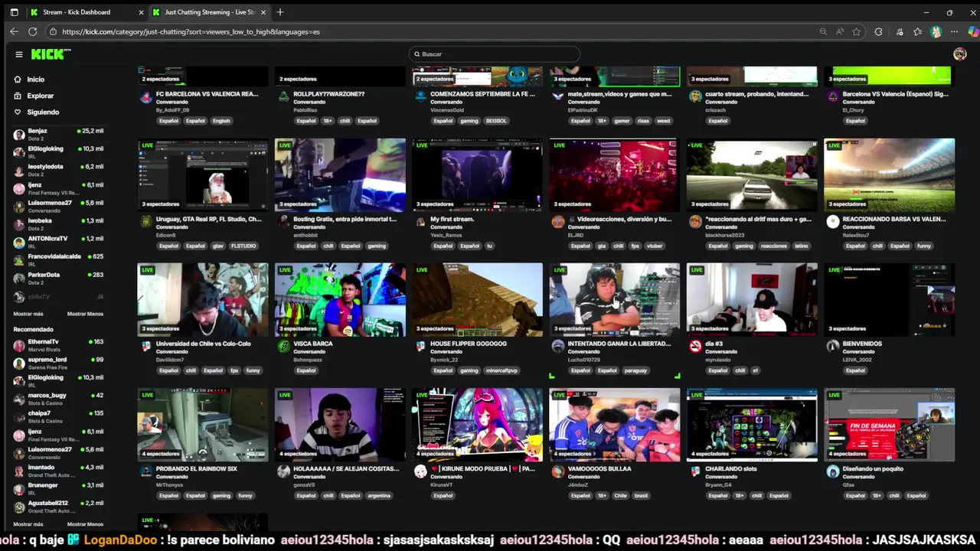This screenshot has width=980, height=551.
Task: Open a new browser tab with plus button
Action: [280, 12]
